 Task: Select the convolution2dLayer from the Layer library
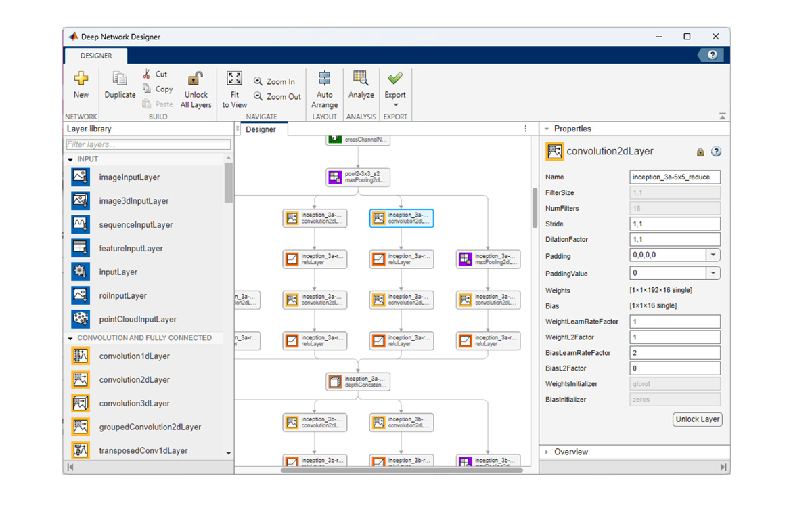coord(135,379)
